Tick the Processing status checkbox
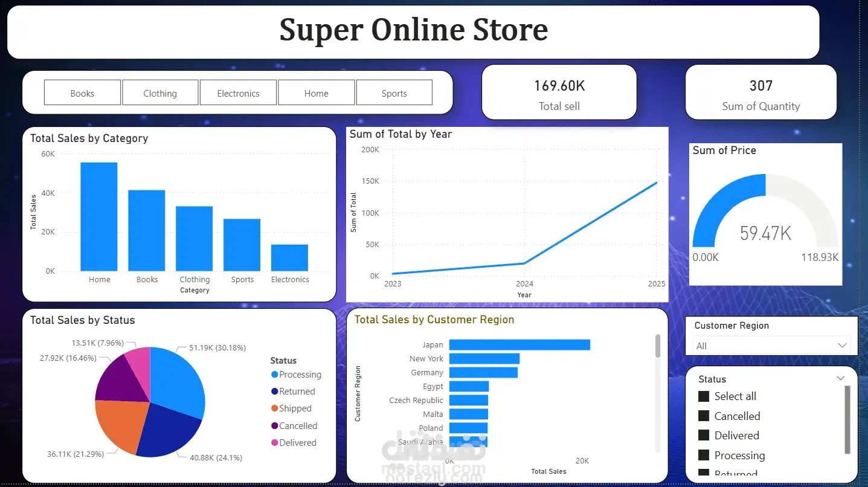Image resolution: width=868 pixels, height=487 pixels. (703, 455)
